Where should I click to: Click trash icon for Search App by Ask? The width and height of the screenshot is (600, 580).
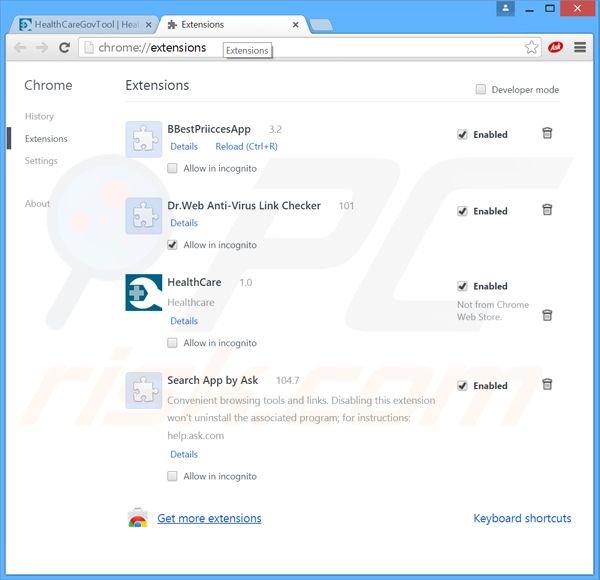(x=547, y=384)
